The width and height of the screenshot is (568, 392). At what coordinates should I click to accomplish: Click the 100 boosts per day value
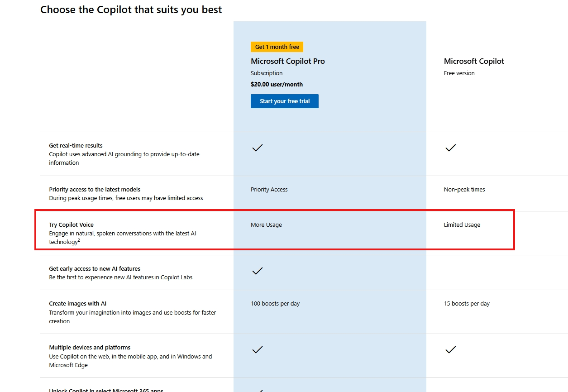pos(275,303)
